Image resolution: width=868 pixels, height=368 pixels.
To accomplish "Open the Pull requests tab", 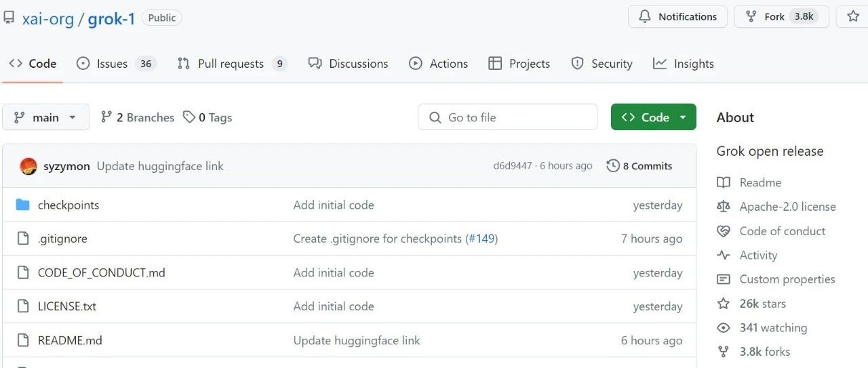I will point(232,64).
